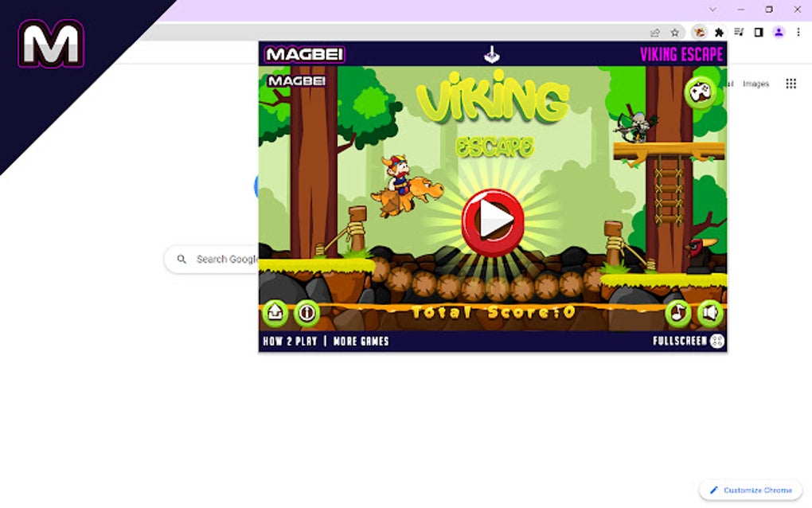Mute the game sound speaker button

click(x=709, y=313)
